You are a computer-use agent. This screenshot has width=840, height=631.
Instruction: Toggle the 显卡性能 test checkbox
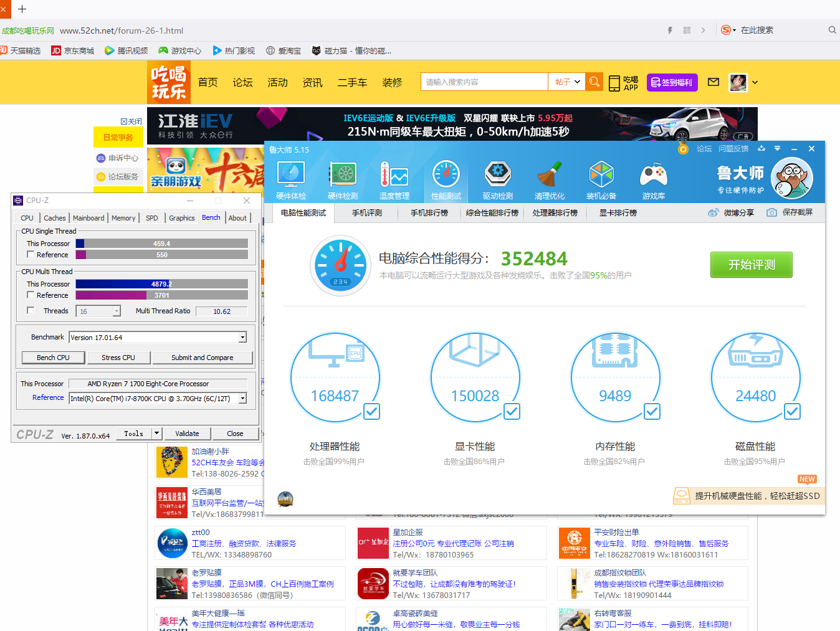click(512, 411)
